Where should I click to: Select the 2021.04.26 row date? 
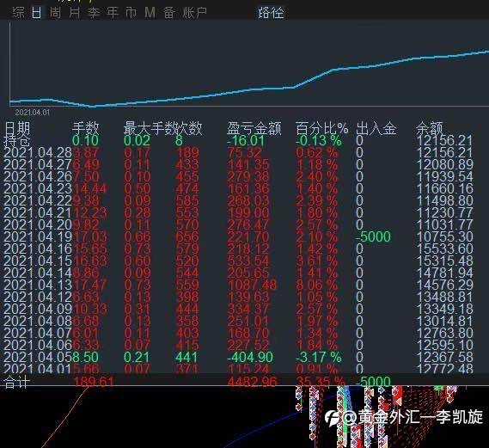point(38,177)
